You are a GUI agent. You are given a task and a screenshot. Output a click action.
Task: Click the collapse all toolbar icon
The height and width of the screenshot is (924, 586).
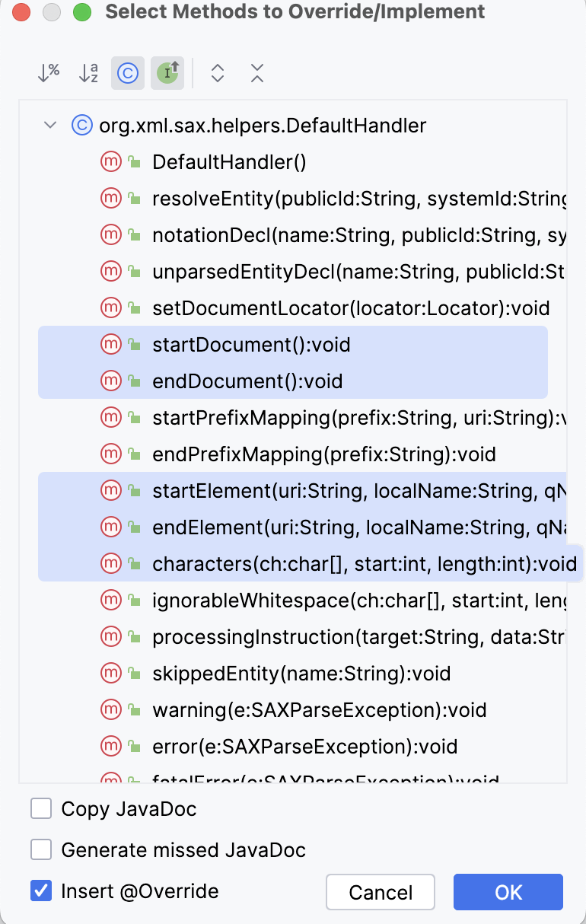point(256,72)
